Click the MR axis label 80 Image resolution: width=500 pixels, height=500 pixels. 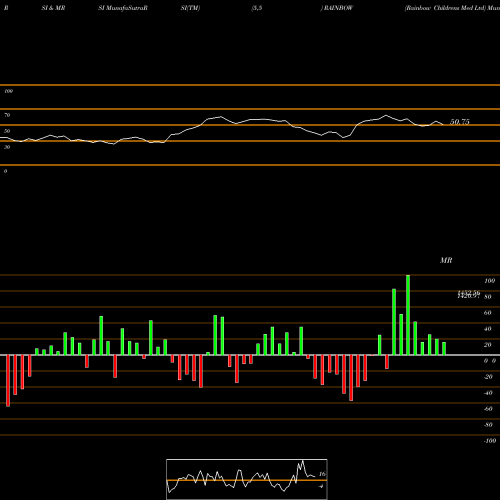(x=488, y=297)
